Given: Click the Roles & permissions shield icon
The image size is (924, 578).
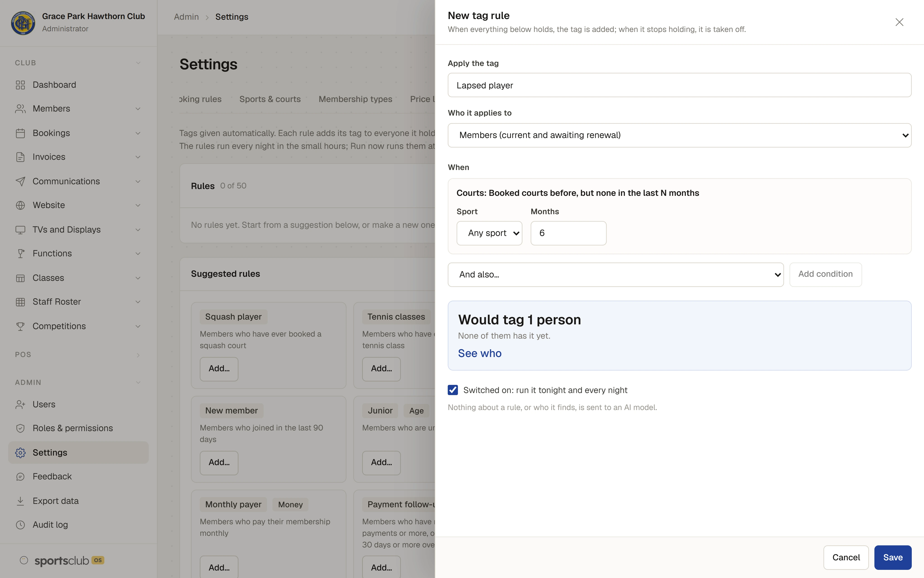Looking at the screenshot, I should click(20, 429).
